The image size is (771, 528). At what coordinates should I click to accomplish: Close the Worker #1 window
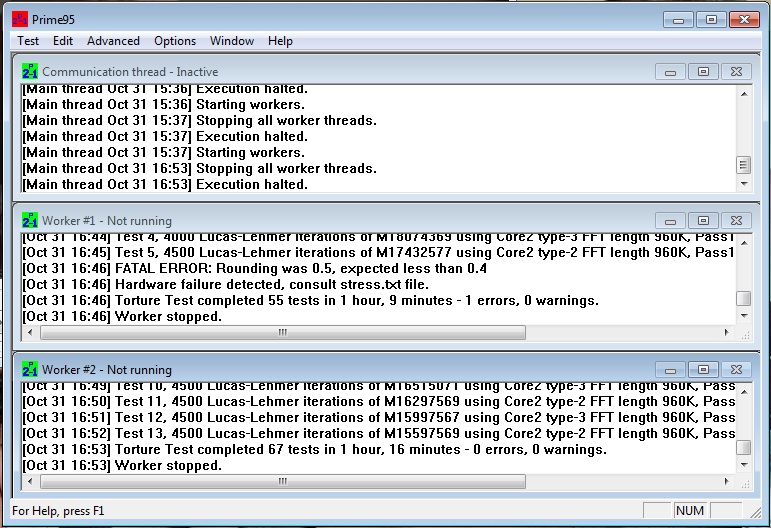pyautogui.click(x=736, y=221)
